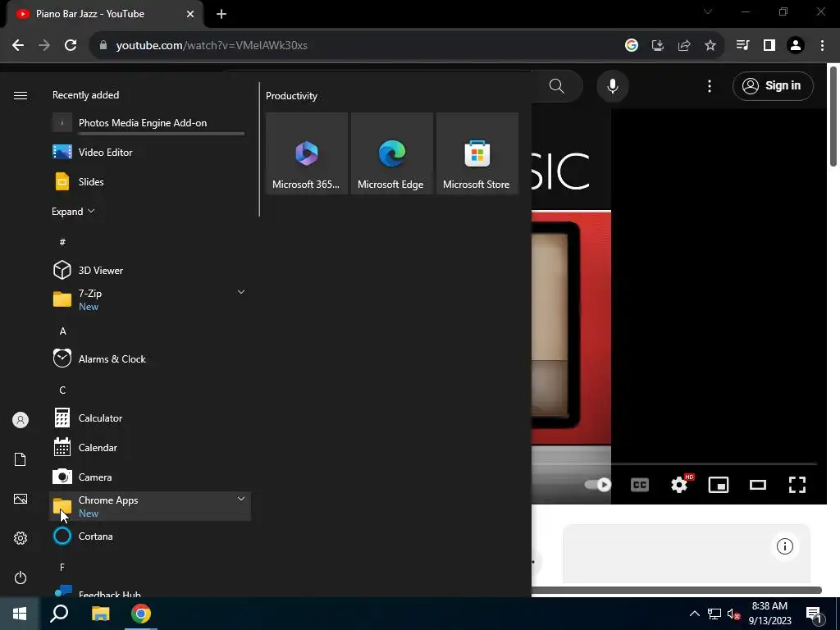Click the info icon below the video
The image size is (840, 630).
(785, 546)
